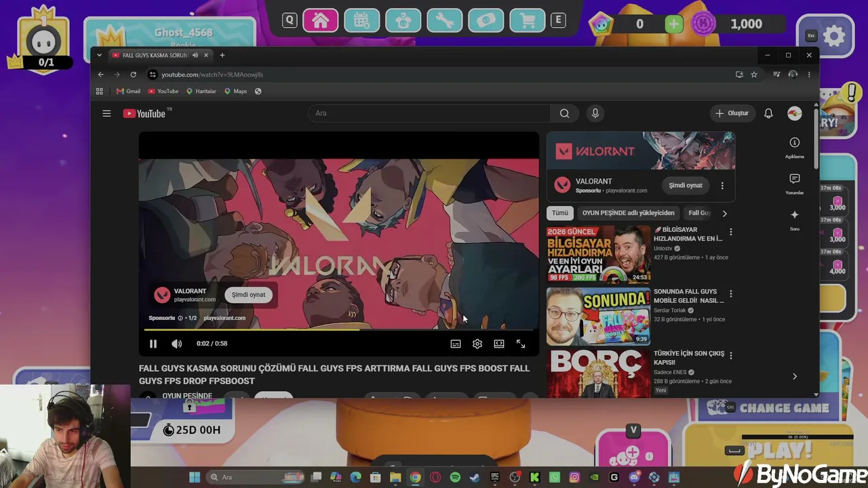
Task: Open more options for SONUNDA FALL GUYS video
Action: 730,293
